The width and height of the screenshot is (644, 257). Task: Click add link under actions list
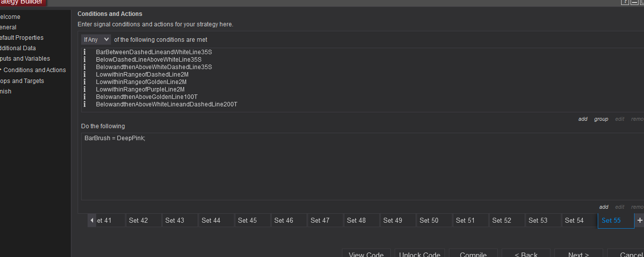coord(604,207)
